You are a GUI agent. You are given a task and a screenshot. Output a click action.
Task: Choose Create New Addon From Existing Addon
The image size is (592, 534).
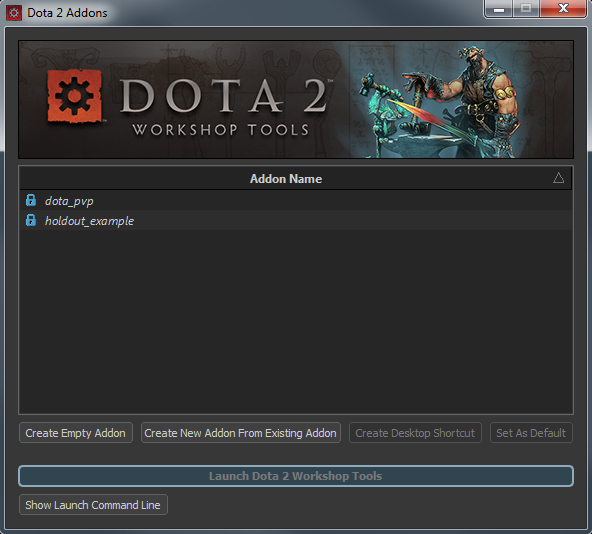(x=241, y=433)
